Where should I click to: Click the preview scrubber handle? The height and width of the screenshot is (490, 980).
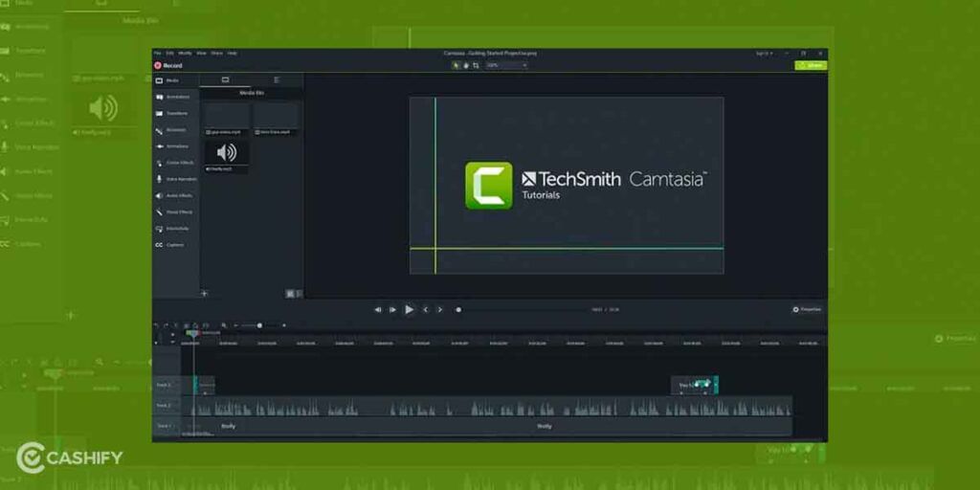[x=458, y=309]
